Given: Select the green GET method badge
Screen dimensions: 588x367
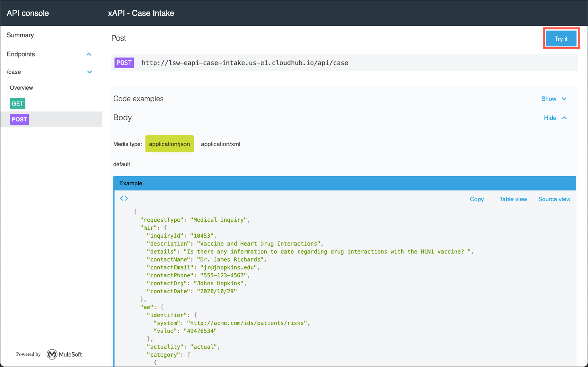Looking at the screenshot, I should click(x=17, y=104).
